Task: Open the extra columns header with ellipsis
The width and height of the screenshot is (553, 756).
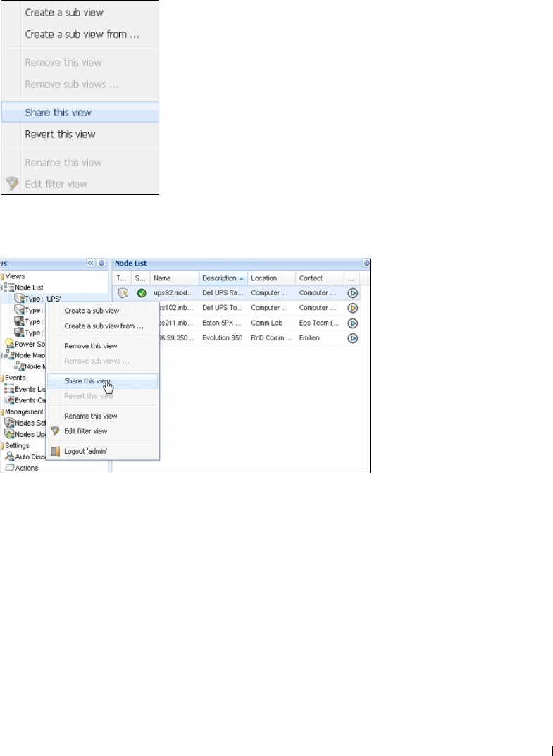Action: [x=351, y=278]
